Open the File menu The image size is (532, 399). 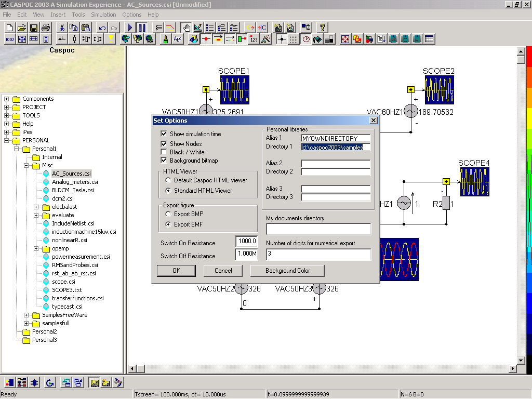tap(7, 15)
